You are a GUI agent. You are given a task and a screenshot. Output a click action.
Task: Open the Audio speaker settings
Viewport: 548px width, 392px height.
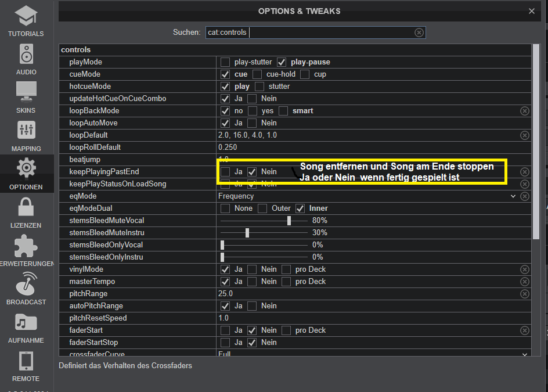[x=26, y=54]
